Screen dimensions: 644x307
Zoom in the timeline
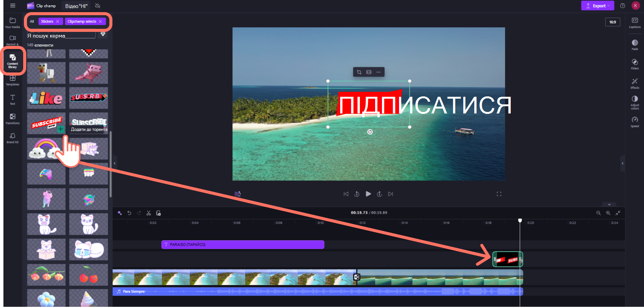pyautogui.click(x=608, y=213)
